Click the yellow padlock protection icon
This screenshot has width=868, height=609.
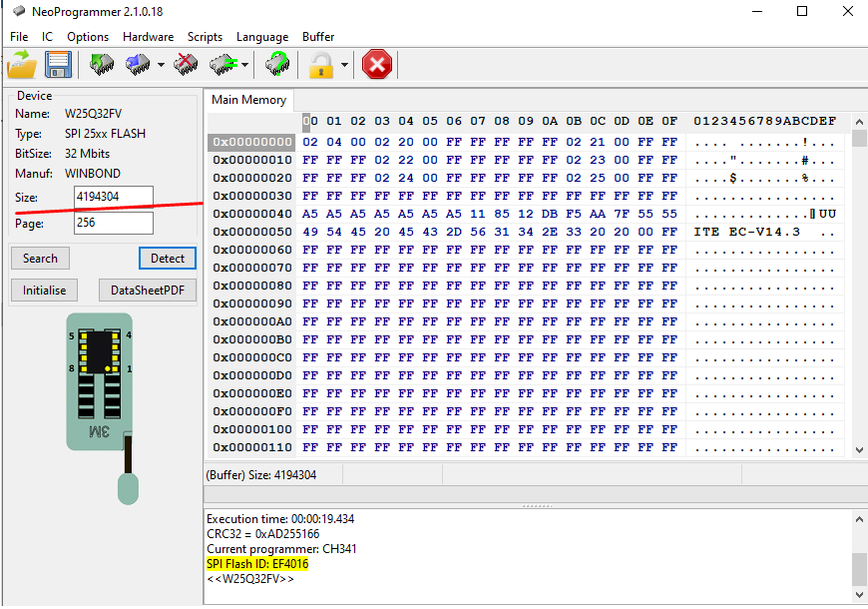(x=321, y=64)
